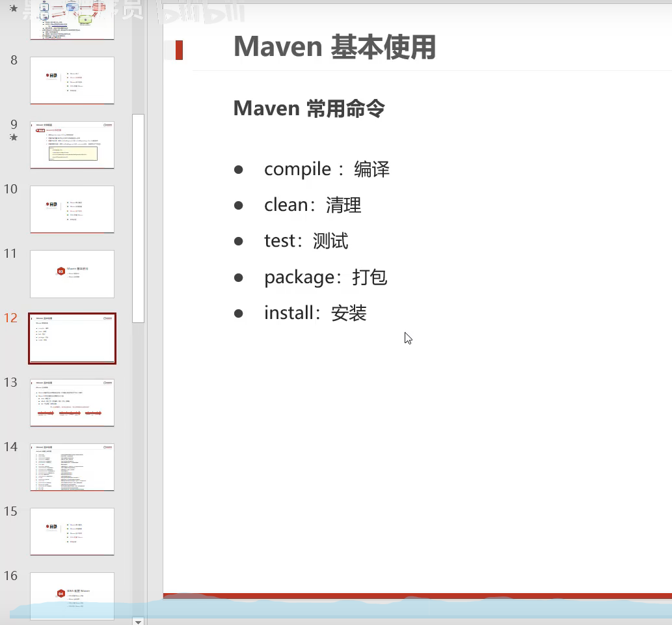Click the subtitle "Maven 常用命令"
This screenshot has height=625, width=672.
pos(309,108)
